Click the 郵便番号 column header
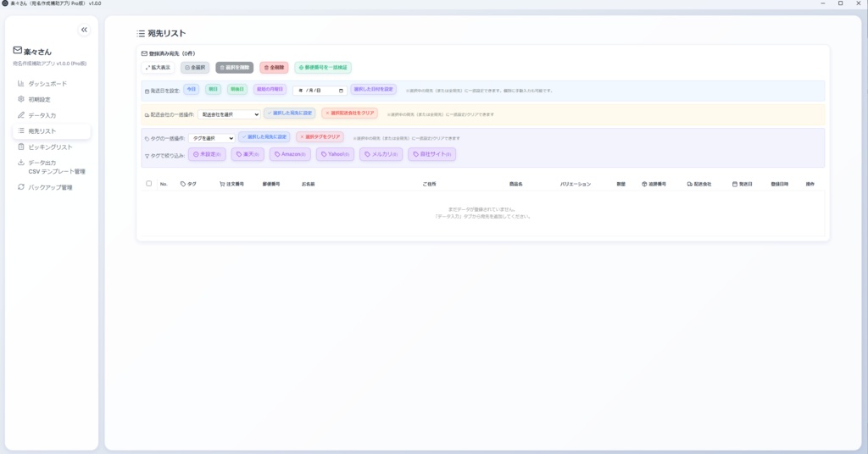The height and width of the screenshot is (454, 868). pos(271,184)
